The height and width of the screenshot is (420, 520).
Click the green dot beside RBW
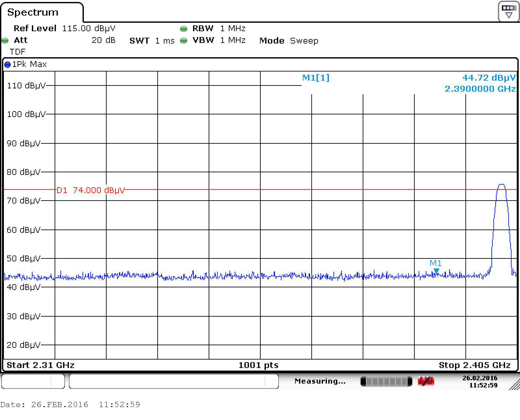tap(184, 29)
